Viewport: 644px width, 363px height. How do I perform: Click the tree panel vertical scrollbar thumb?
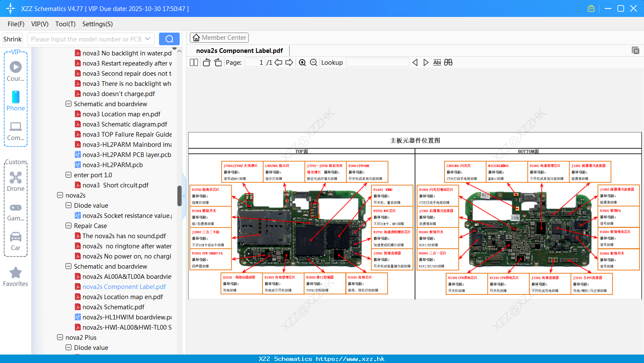pos(179,196)
